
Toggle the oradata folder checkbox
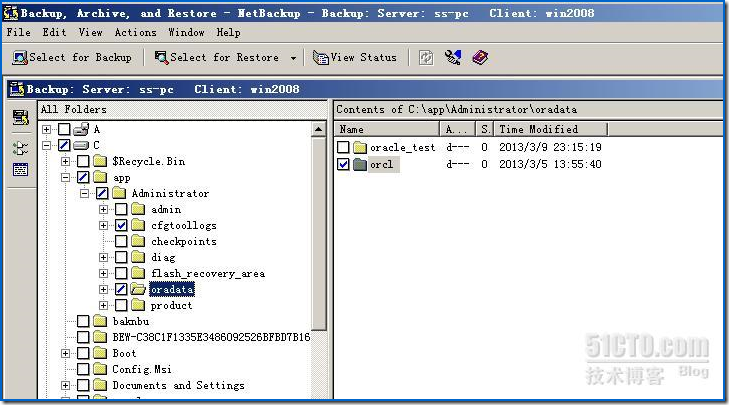(x=121, y=289)
